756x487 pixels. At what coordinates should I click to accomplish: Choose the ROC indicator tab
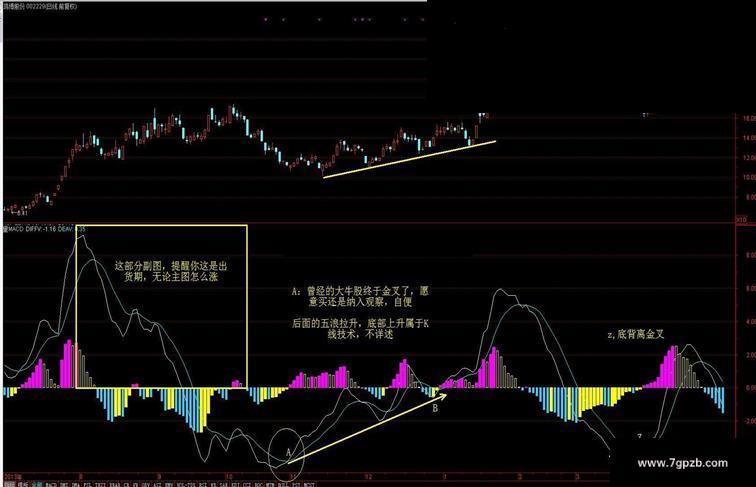[x=259, y=484]
